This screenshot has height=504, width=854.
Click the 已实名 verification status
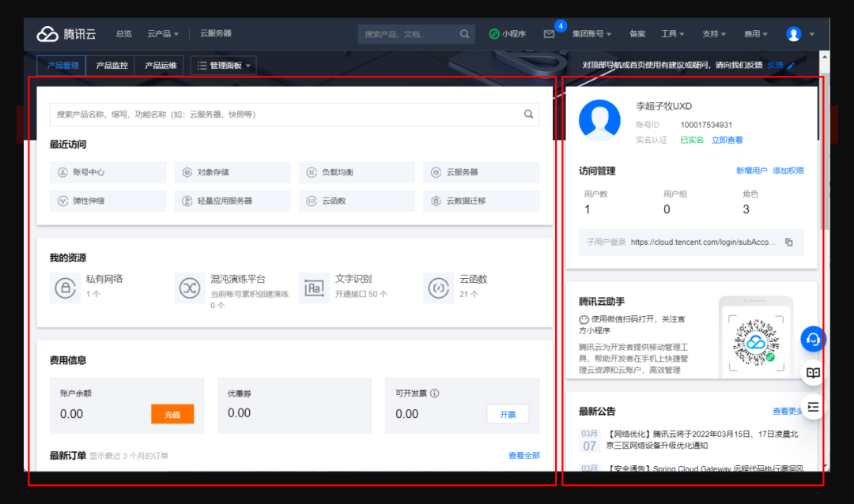pyautogui.click(x=692, y=140)
